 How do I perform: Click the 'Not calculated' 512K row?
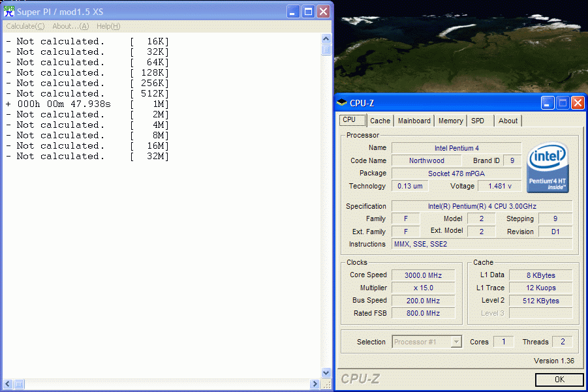(x=87, y=93)
